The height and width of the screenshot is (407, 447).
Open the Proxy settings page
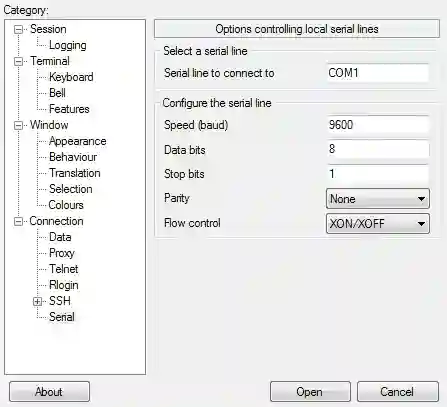pos(62,253)
